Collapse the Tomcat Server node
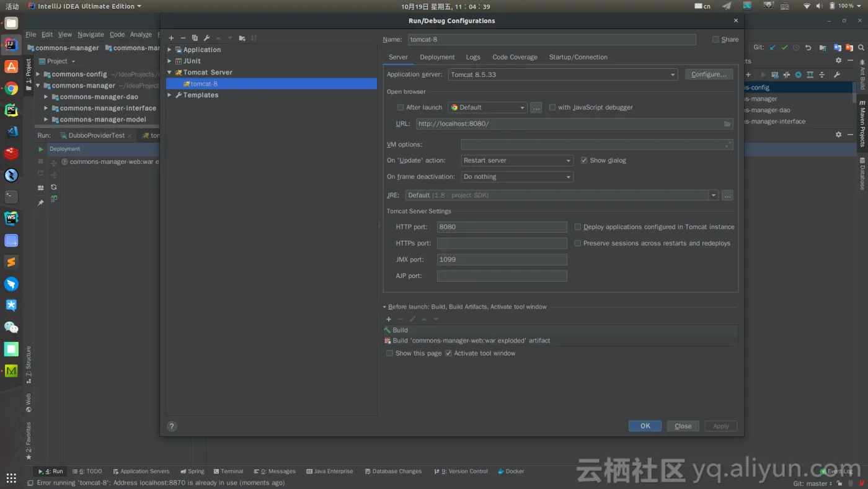 (170, 73)
